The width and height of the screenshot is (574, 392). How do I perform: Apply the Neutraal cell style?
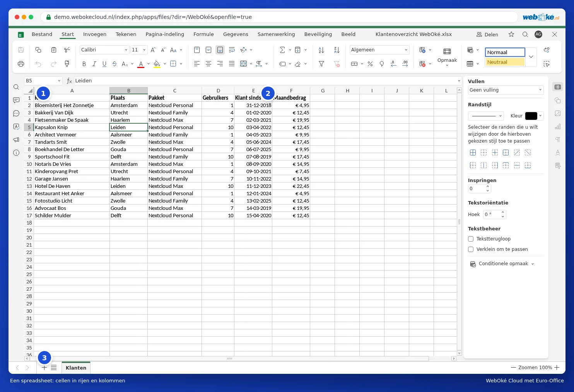click(x=505, y=62)
